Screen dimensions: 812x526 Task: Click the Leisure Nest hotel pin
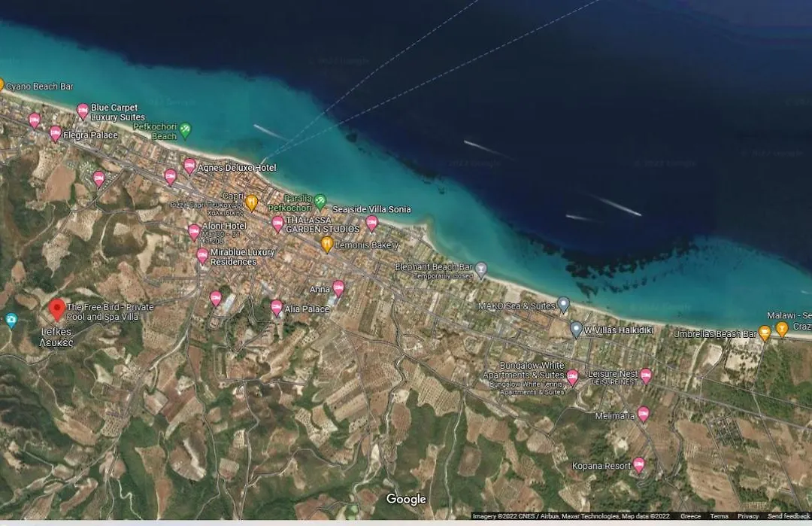pyautogui.click(x=646, y=375)
